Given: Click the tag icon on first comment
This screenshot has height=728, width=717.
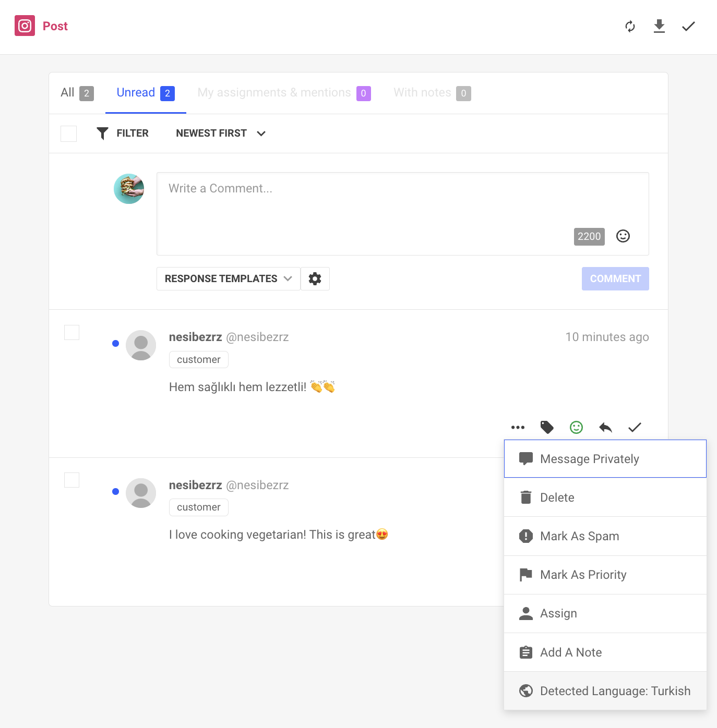Looking at the screenshot, I should point(547,428).
